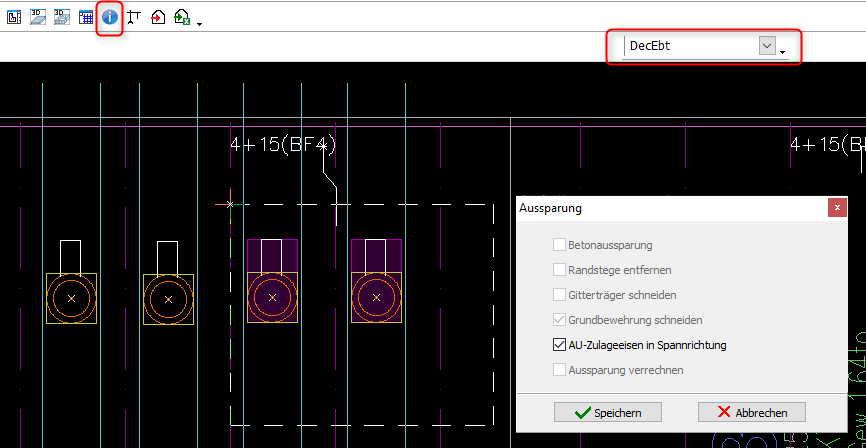
Task: Click the Speichern button
Action: click(x=608, y=412)
